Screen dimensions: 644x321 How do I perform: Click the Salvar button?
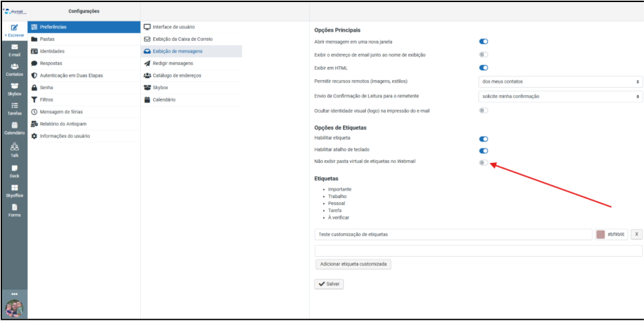[x=329, y=284]
